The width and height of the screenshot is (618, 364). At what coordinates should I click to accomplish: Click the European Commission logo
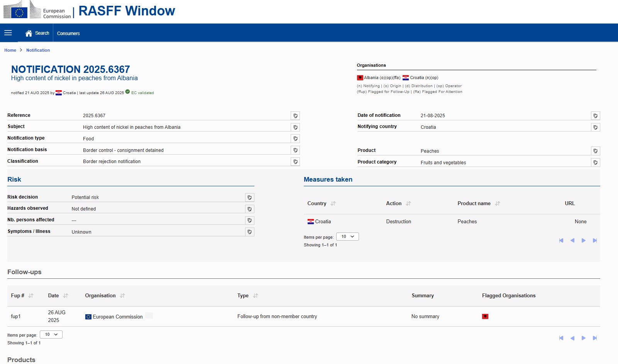coord(37,10)
